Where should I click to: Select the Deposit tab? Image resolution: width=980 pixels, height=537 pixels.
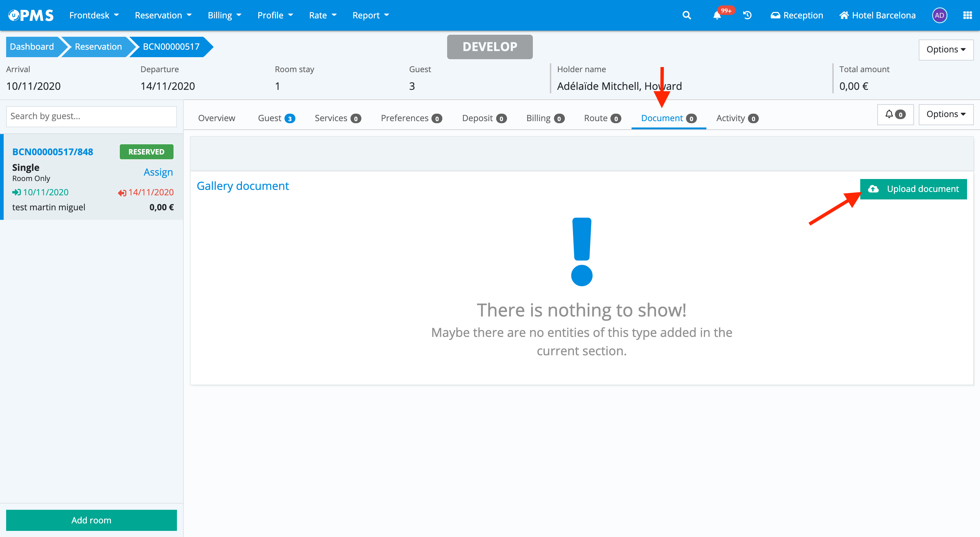pos(484,118)
